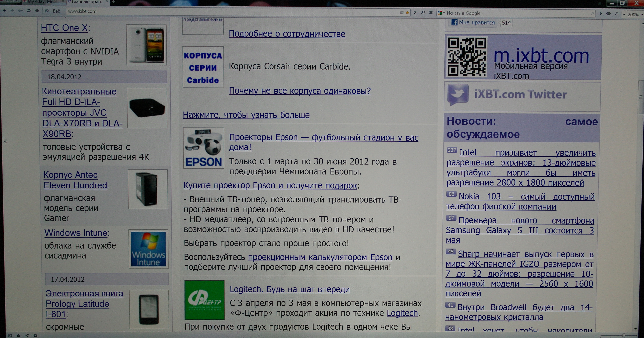
Task: Click the 18.04.2012 date header
Action: pyautogui.click(x=104, y=77)
